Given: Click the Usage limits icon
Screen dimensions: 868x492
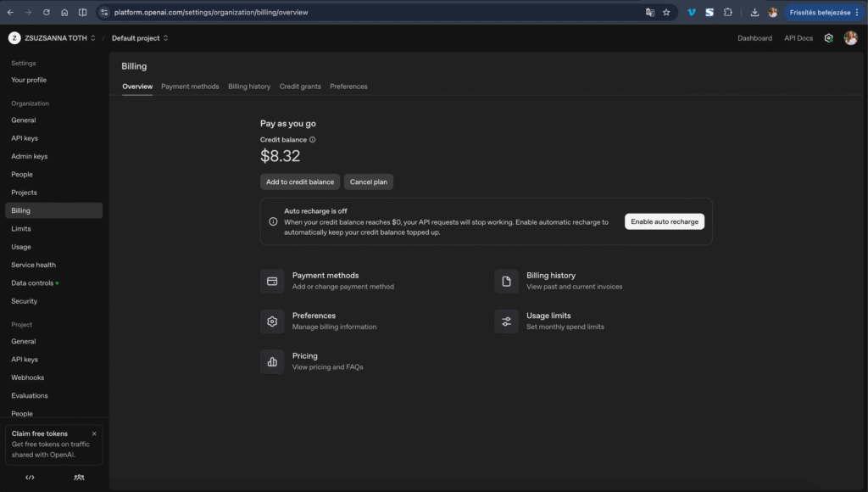Looking at the screenshot, I should click(x=506, y=321).
